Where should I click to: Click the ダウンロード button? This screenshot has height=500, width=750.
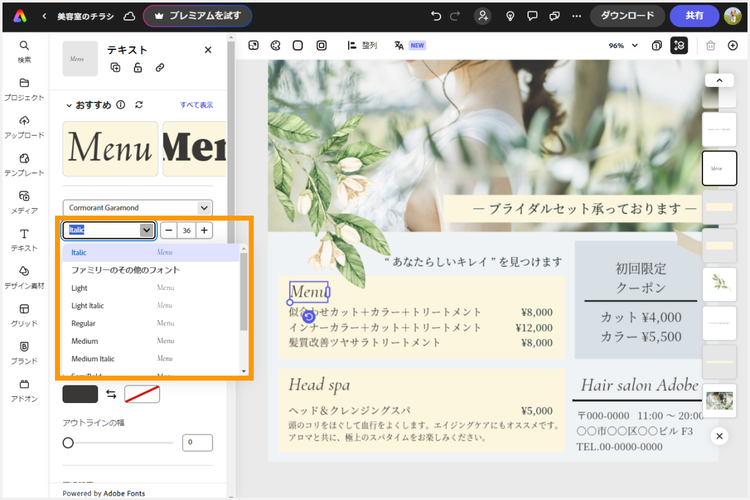627,16
